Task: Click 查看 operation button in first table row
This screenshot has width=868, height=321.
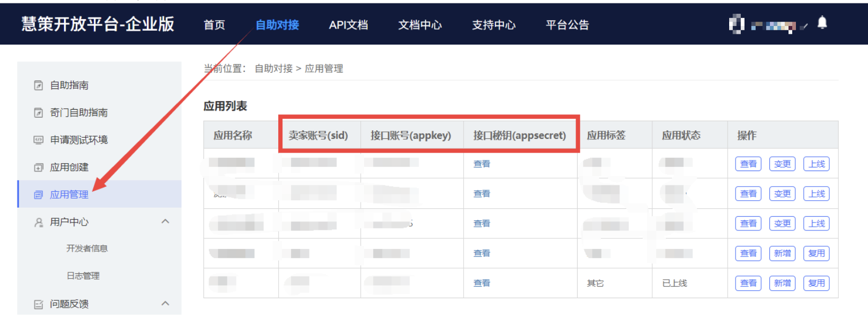Action: (x=748, y=164)
